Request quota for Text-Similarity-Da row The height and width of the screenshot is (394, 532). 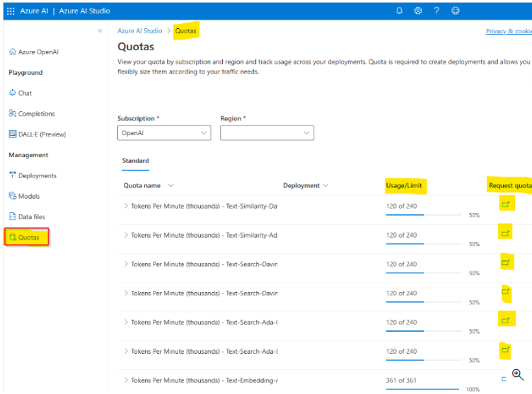coord(506,204)
